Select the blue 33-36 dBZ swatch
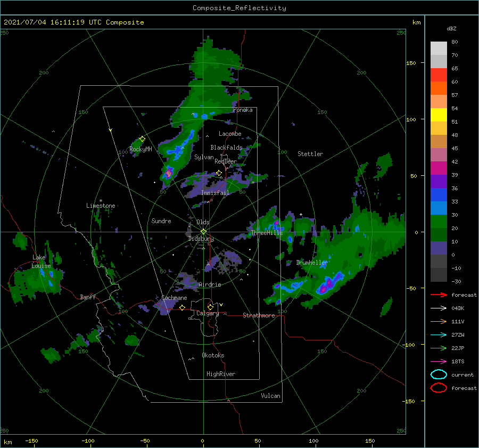 [439, 195]
